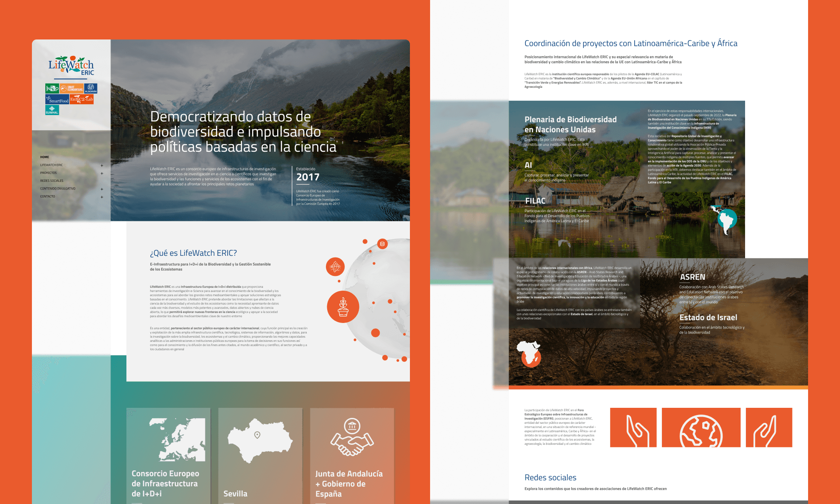Click the ¿Qué es LifeWatch ERIC? heading

[x=193, y=253]
